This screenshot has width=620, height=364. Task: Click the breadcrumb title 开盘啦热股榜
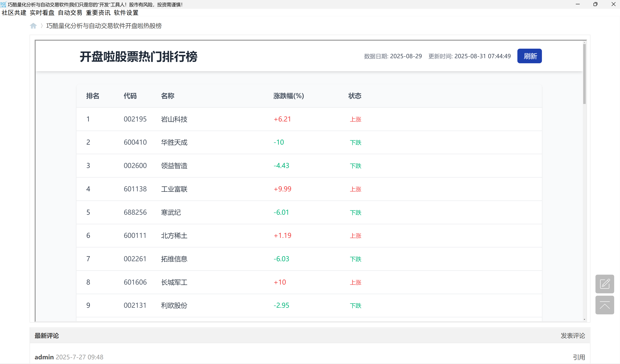[x=104, y=26]
